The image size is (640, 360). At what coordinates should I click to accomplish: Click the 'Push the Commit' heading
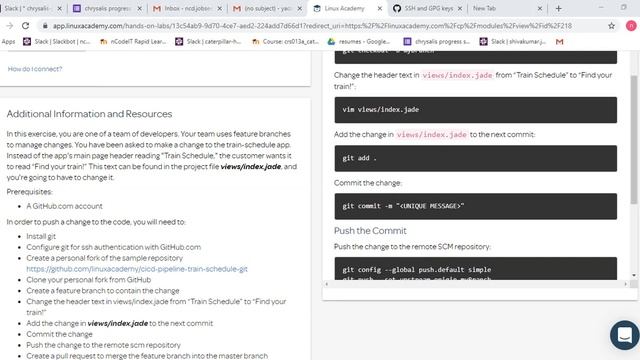[x=370, y=231]
